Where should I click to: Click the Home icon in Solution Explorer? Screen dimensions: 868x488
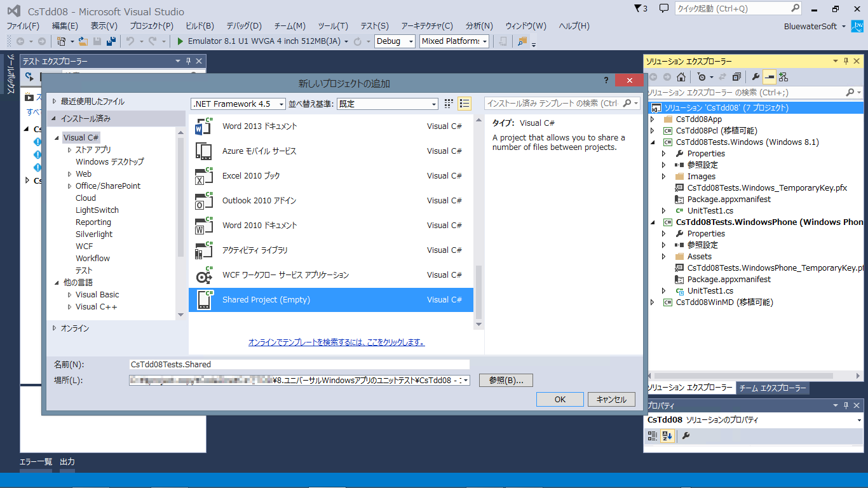(681, 77)
